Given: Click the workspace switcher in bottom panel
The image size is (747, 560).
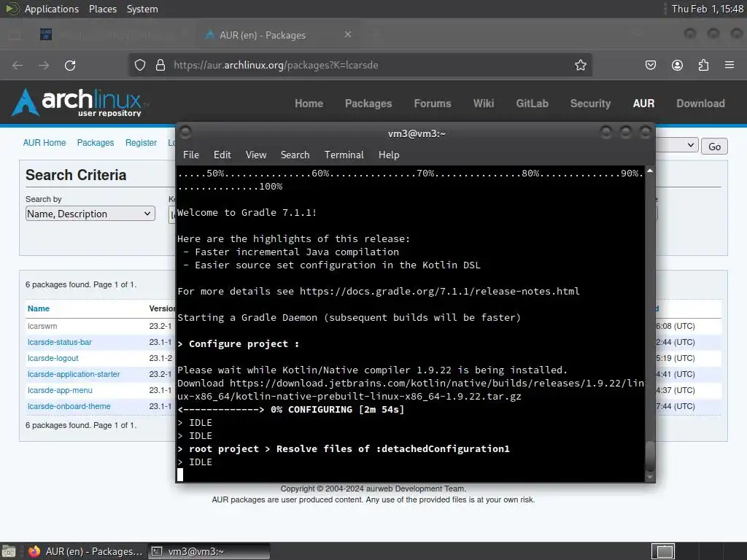Looking at the screenshot, I should click(664, 551).
